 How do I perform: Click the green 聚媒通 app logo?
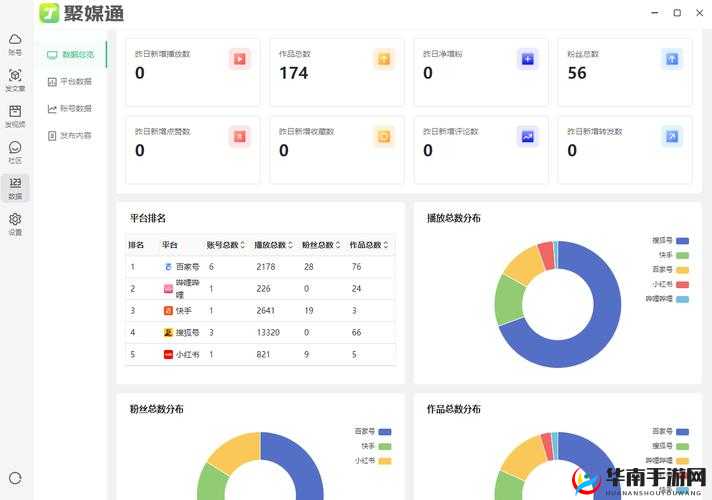coord(49,13)
